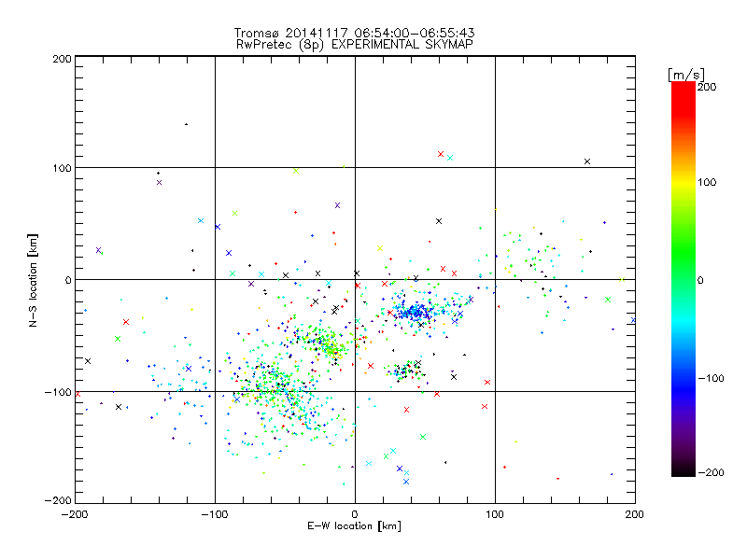Select the 'N-S location [km]' axis label
Image resolution: width=747 pixels, height=560 pixels.
33,280
